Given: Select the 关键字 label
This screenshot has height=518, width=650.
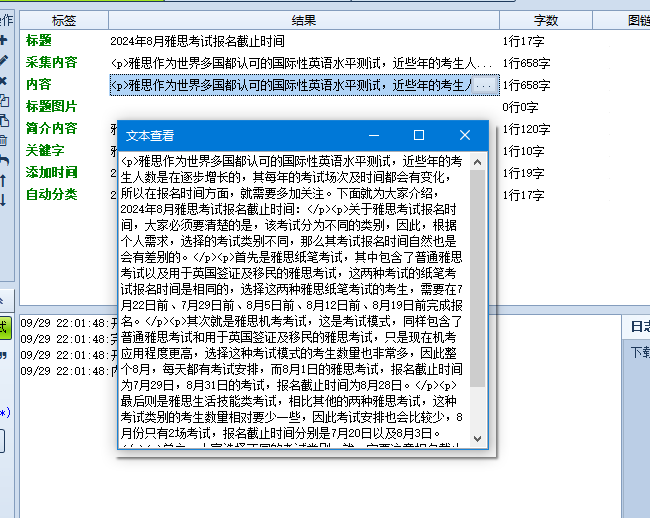Looking at the screenshot, I should tap(45, 150).
